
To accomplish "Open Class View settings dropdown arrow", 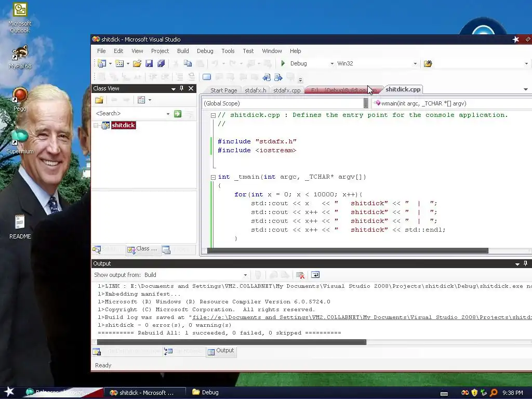I will click(150, 100).
